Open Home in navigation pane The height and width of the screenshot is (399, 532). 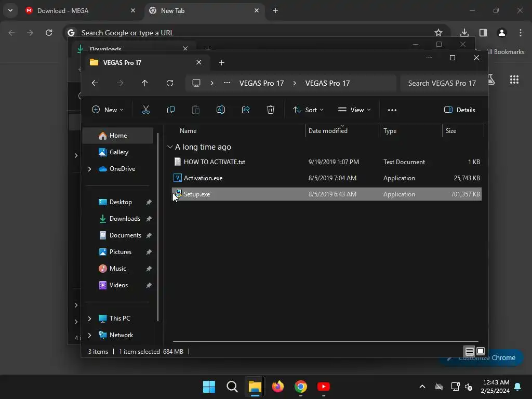[118, 136]
